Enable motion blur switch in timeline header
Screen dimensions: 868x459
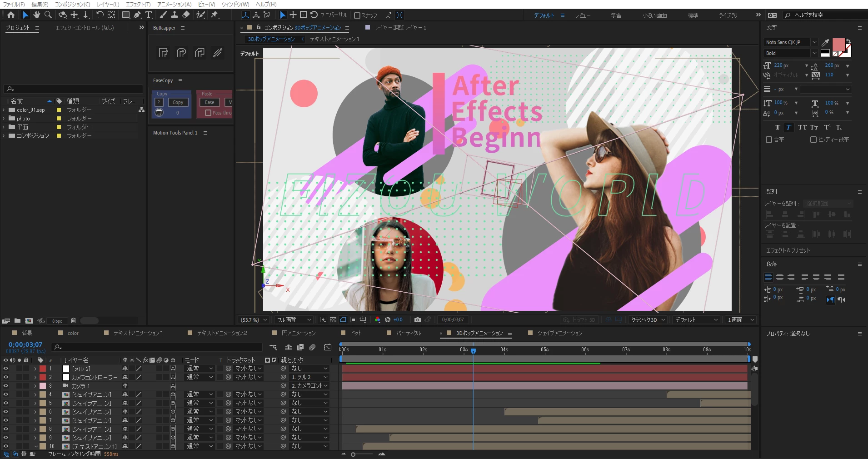click(312, 347)
